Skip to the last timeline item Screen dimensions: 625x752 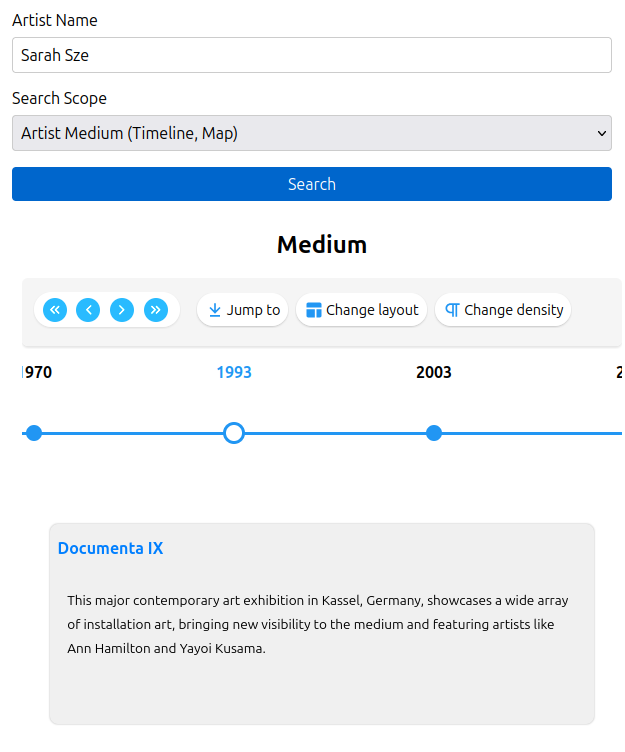tap(155, 310)
